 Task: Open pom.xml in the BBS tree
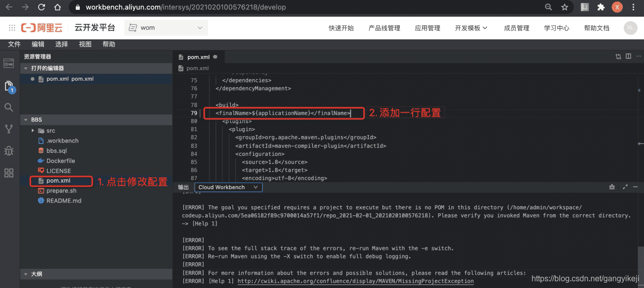click(x=58, y=181)
